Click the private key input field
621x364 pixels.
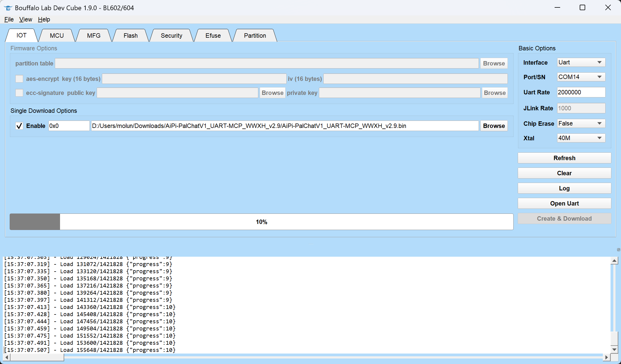400,93
